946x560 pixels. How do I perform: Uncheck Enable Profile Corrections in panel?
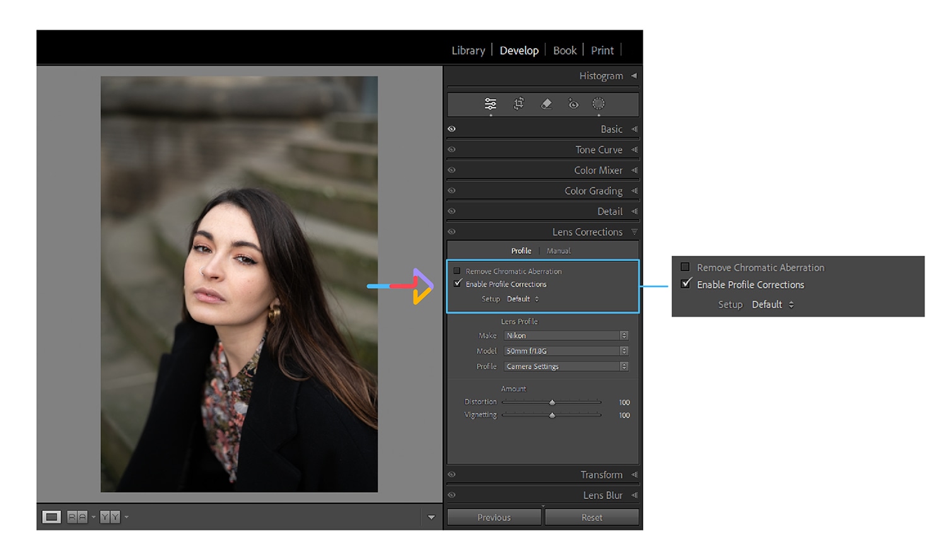[458, 284]
